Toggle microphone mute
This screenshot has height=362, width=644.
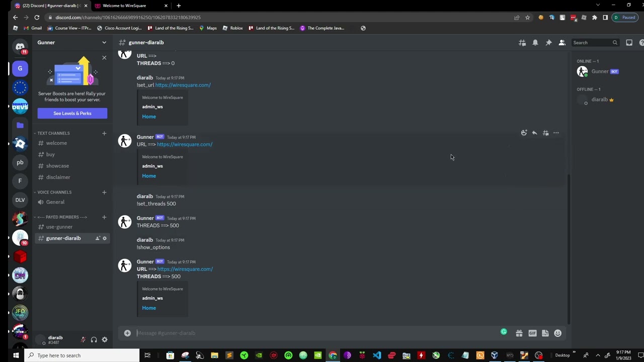[83, 340]
